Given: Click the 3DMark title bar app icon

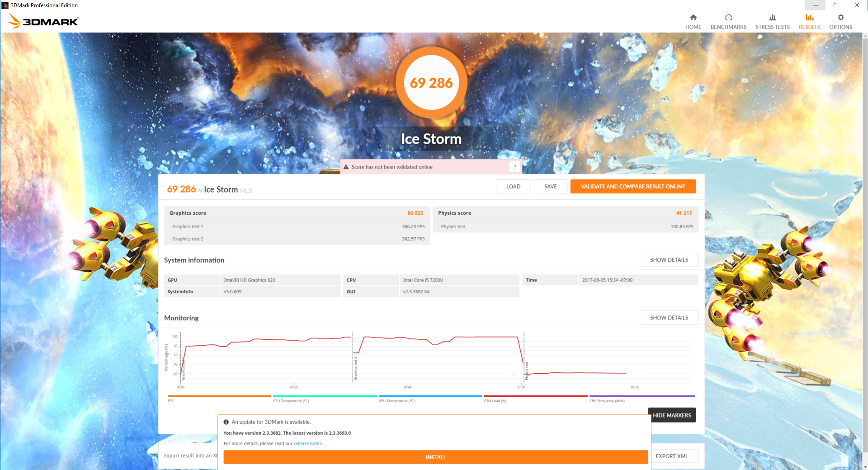Looking at the screenshot, I should point(5,5).
